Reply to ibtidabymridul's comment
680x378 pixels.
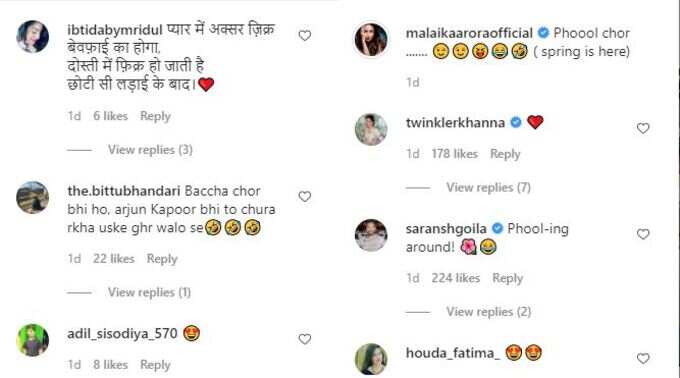(155, 116)
